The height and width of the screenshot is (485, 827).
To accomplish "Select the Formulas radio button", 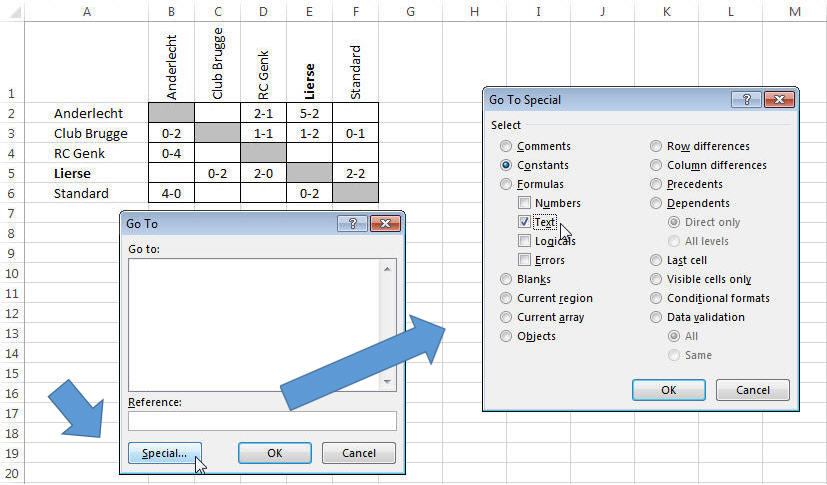I will click(506, 184).
